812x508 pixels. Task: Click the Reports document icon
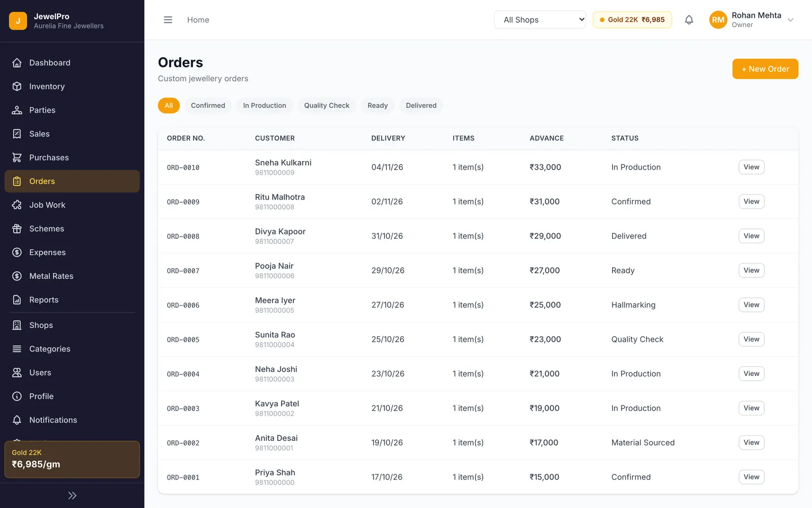17,300
